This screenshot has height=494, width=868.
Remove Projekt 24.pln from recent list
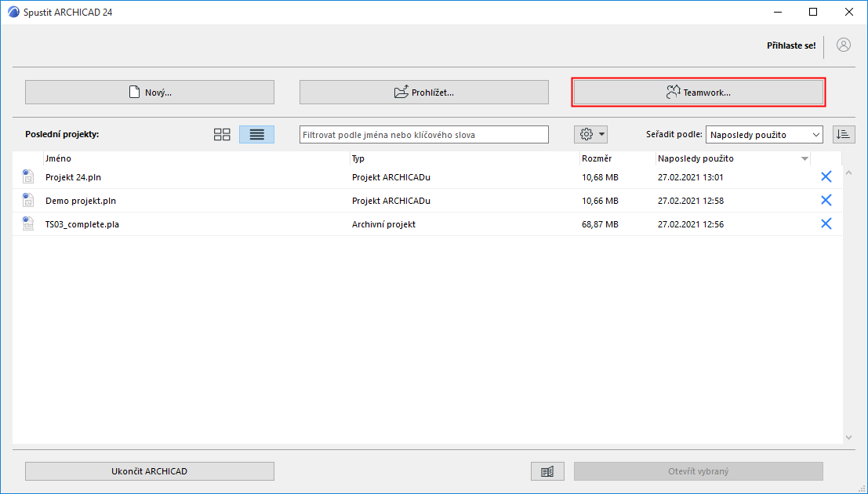(826, 176)
